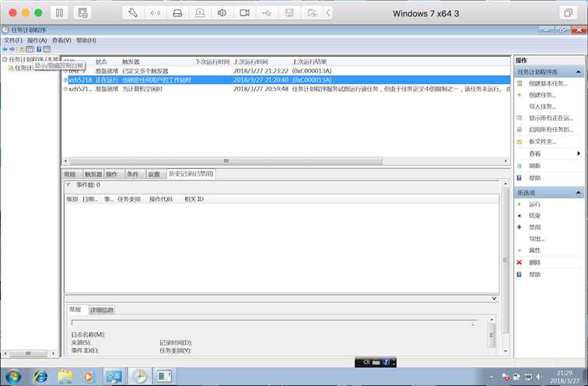Click 禁用 to disable the selected task
The width and height of the screenshot is (588, 386).
(535, 227)
